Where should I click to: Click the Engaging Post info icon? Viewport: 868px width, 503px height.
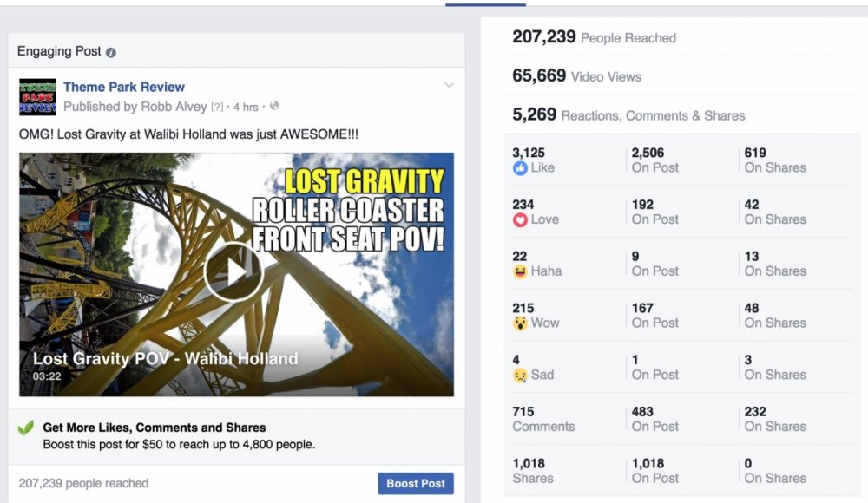click(x=111, y=53)
